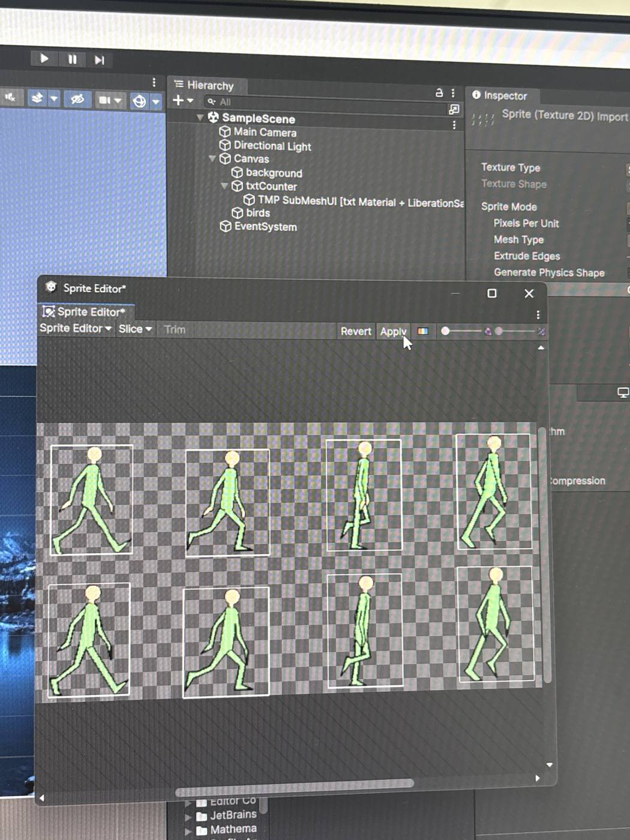Focus the Hierarchy search field
The image size is (630, 840).
tap(324, 105)
